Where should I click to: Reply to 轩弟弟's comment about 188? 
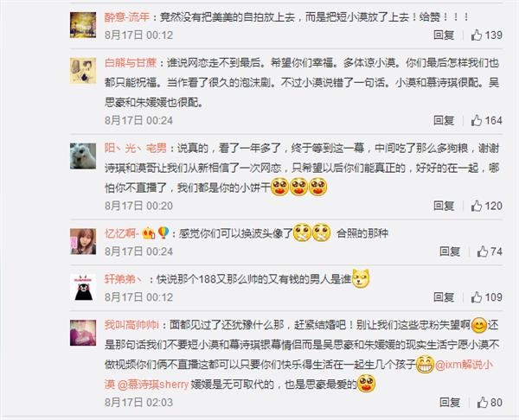click(444, 297)
